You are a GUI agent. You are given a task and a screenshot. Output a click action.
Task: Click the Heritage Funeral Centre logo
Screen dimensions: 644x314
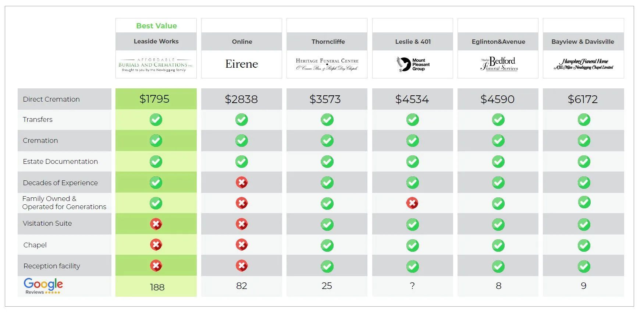pos(327,64)
